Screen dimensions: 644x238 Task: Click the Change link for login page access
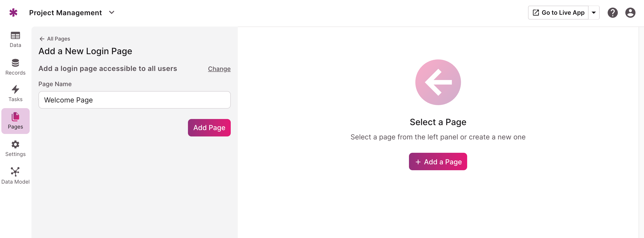[x=219, y=69]
